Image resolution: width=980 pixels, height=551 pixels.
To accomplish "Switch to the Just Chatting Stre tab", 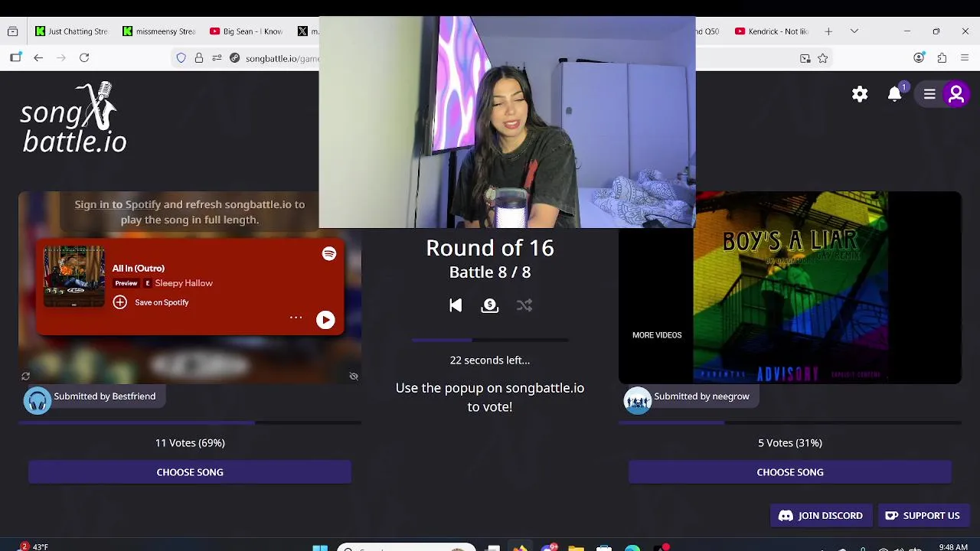I will 70,31.
